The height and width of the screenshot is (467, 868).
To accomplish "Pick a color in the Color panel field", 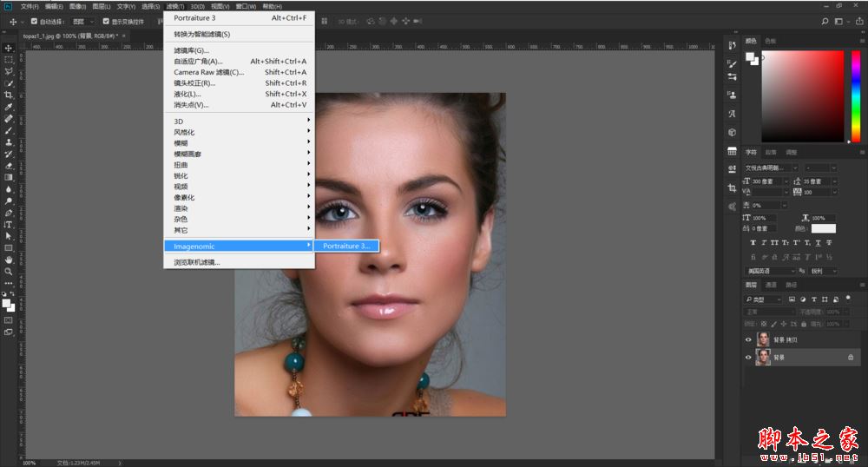I will tap(803, 95).
